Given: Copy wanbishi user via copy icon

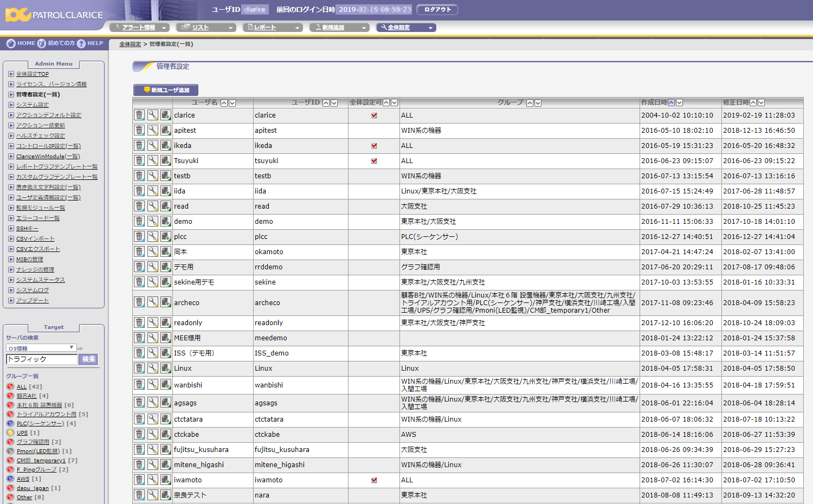Looking at the screenshot, I should (x=166, y=384).
